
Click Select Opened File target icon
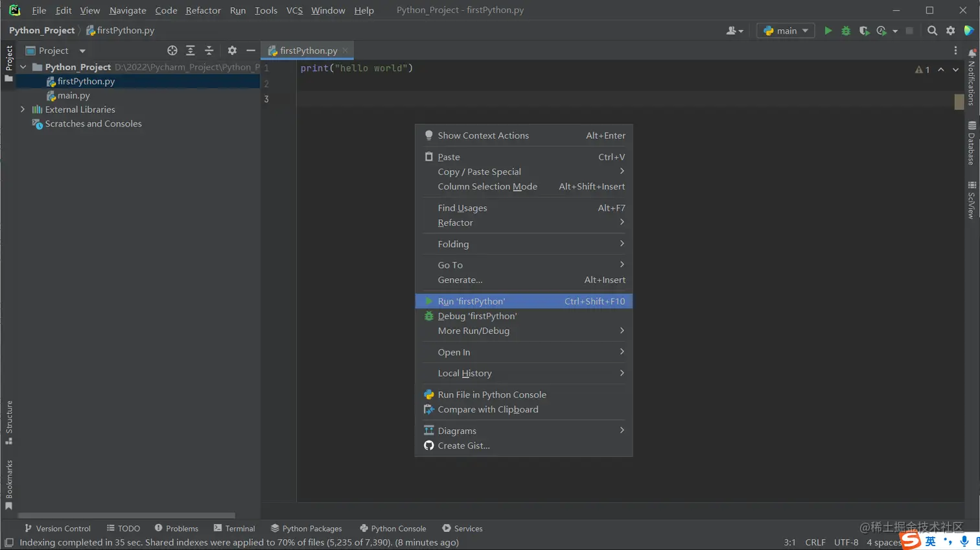coord(172,51)
